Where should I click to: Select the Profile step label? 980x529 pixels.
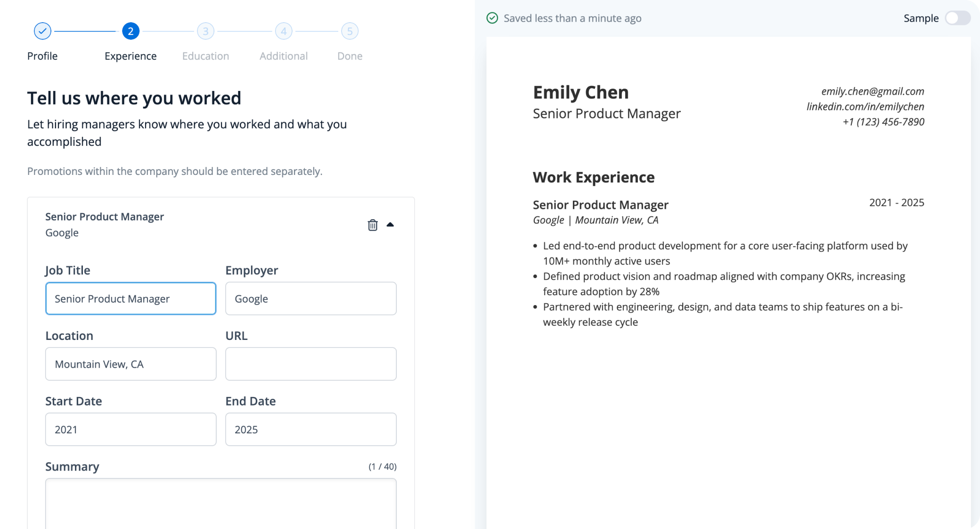pyautogui.click(x=42, y=56)
